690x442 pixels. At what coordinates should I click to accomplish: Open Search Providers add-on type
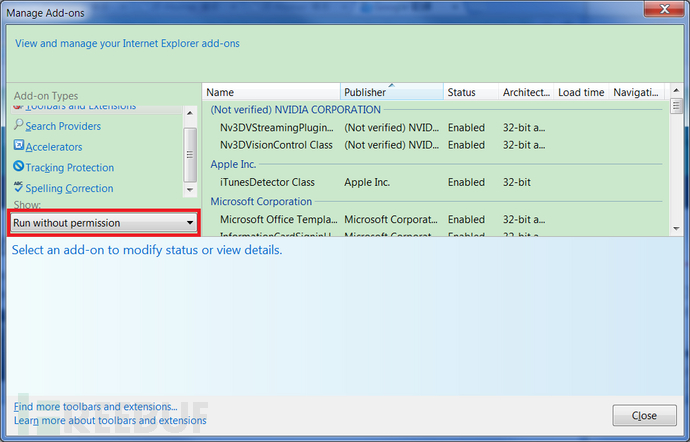coord(63,126)
